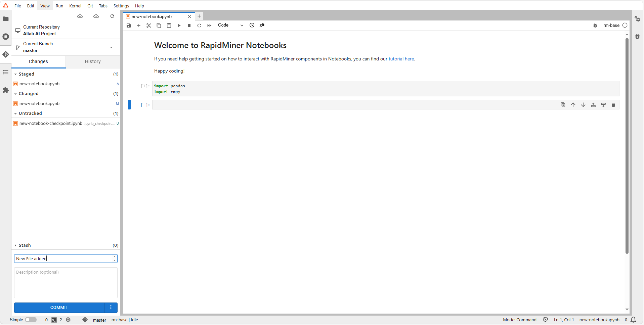Open the View menu
The width and height of the screenshot is (644, 325).
click(x=45, y=6)
